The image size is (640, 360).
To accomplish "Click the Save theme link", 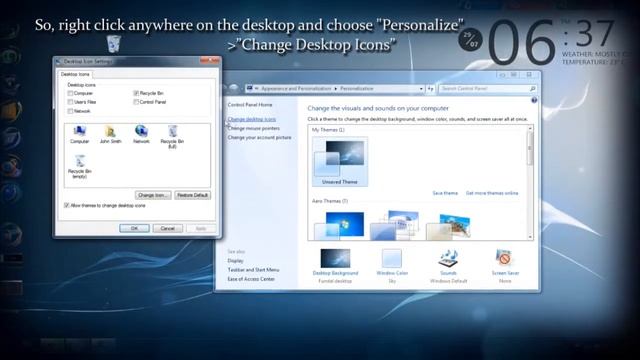I will [x=445, y=193].
